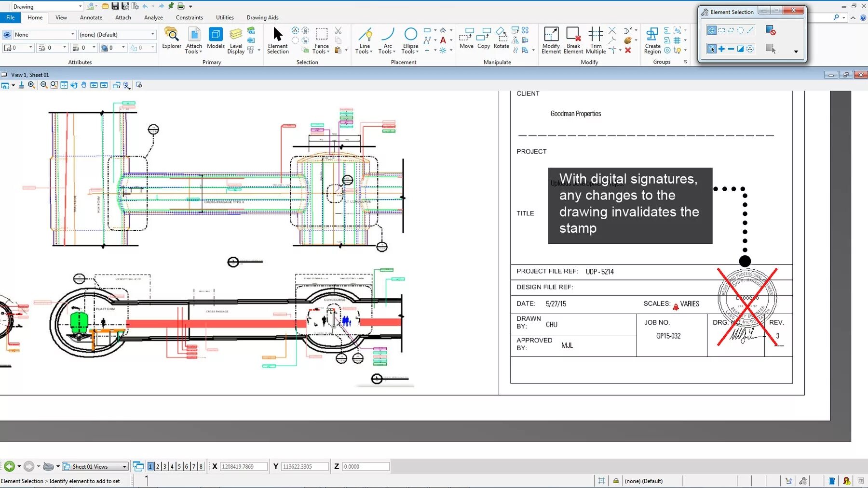
Task: Choose Add mode plus in Element Selection
Action: [x=721, y=49]
